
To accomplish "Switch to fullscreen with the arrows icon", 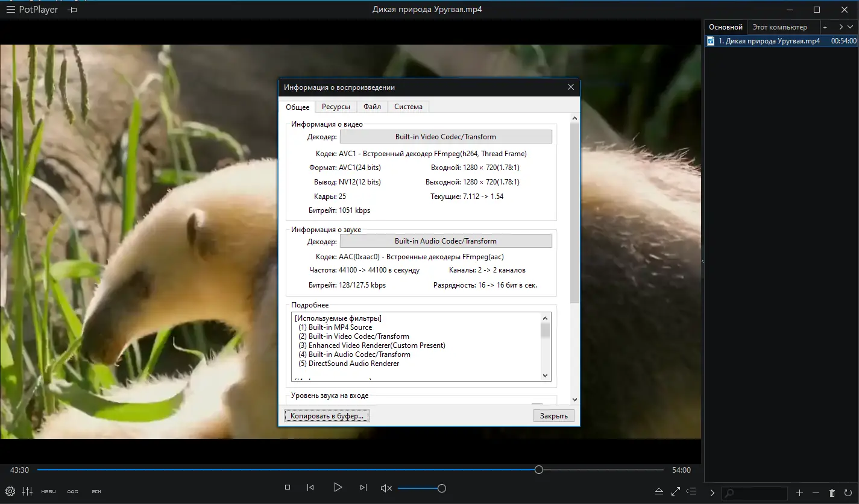I will coord(676,492).
